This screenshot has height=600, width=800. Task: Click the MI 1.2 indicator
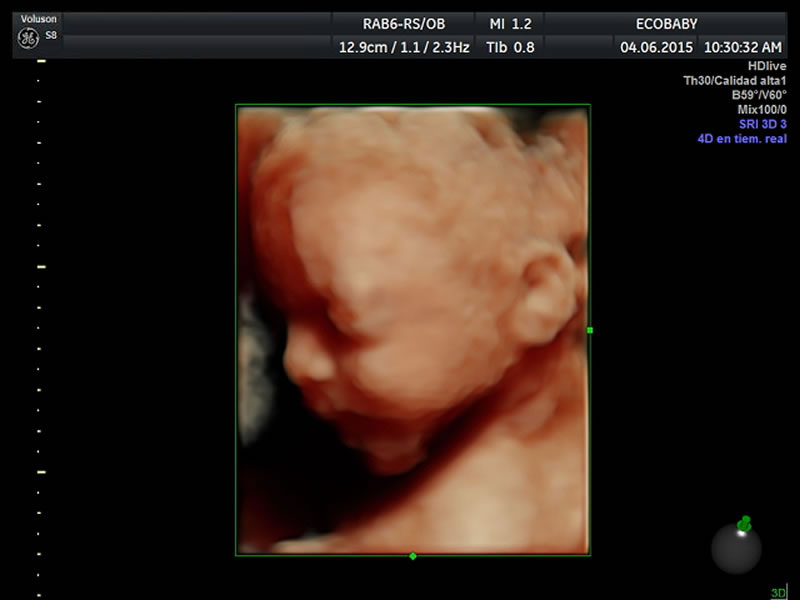pos(510,24)
